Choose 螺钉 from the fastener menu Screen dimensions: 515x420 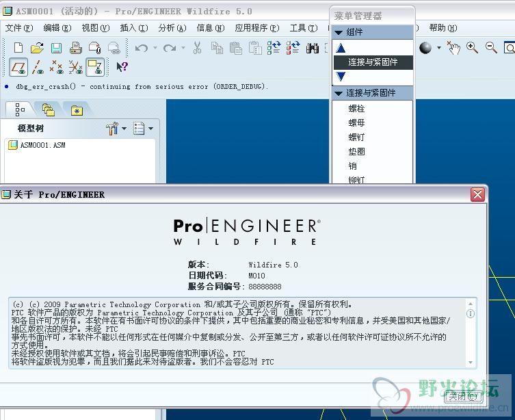[356, 137]
